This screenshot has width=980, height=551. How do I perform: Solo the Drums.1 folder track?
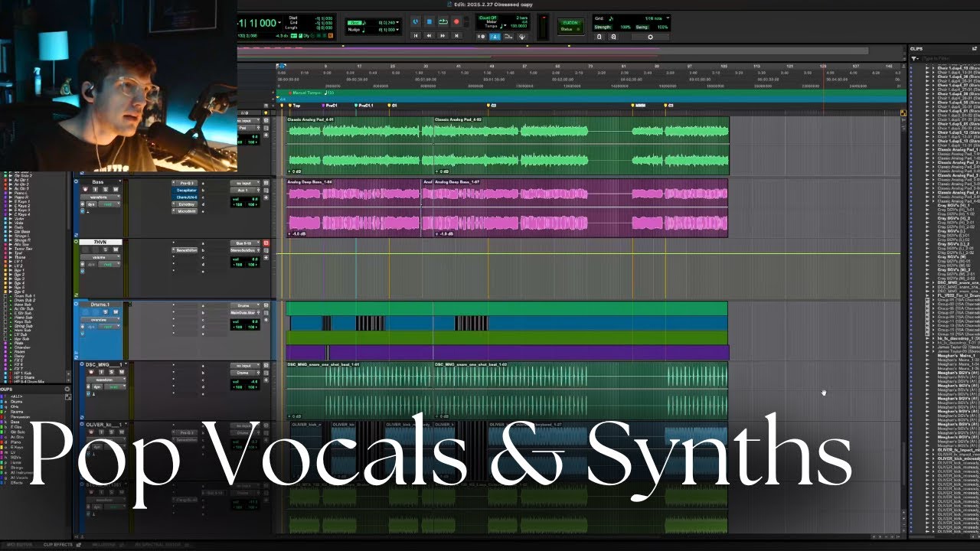[x=106, y=311]
